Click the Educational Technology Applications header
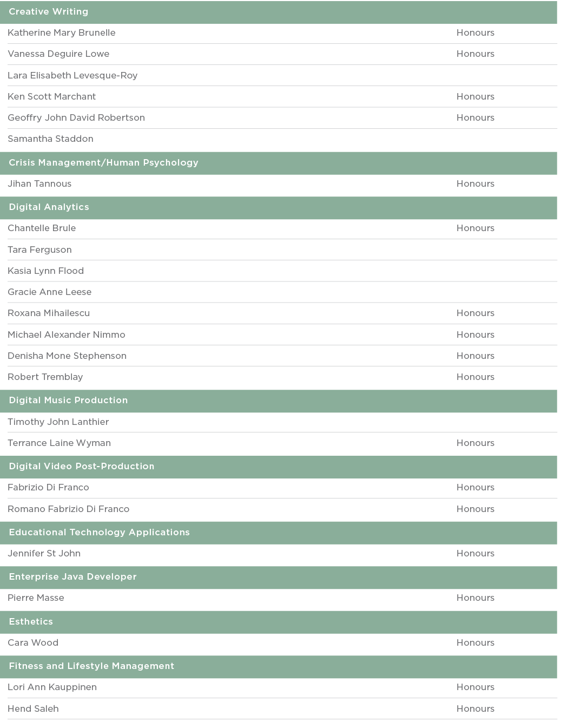Viewport: 561px width, 728px height. coord(99,533)
